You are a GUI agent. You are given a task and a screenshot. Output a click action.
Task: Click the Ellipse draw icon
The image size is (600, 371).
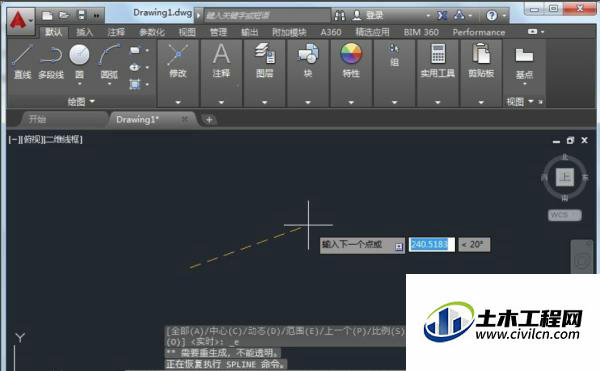point(135,67)
